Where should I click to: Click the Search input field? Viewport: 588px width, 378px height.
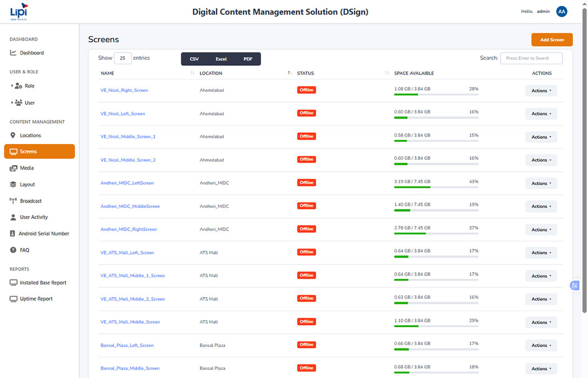[x=531, y=58]
